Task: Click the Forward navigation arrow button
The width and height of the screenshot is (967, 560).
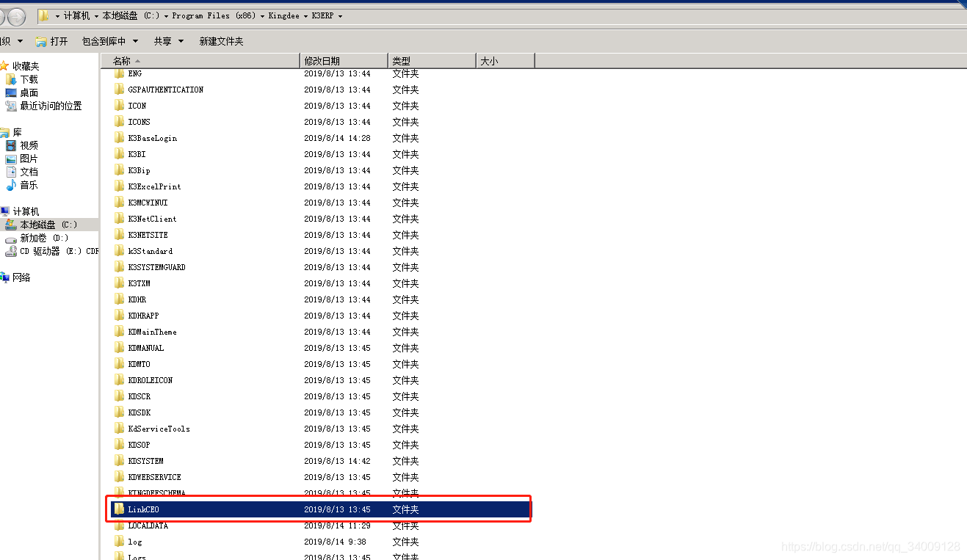Action: tap(15, 16)
